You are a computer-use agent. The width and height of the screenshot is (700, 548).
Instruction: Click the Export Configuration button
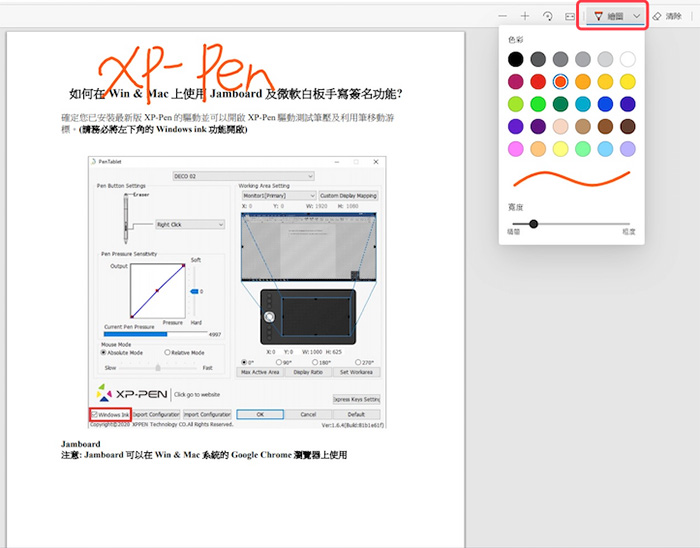pos(156,415)
